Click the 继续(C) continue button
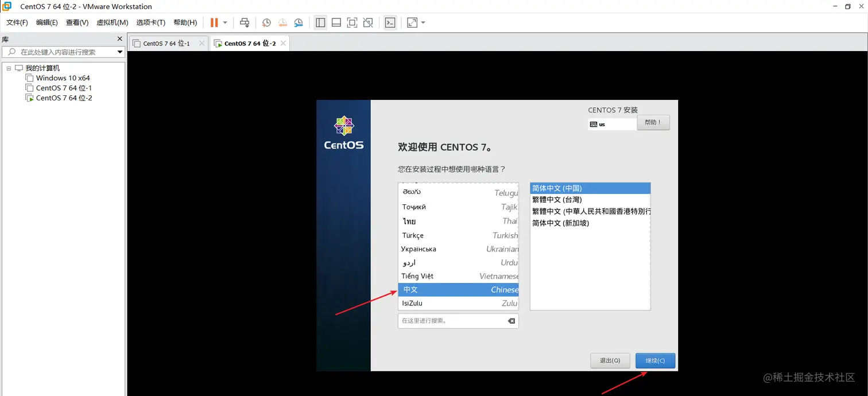Viewport: 868px width, 396px height. tap(655, 360)
